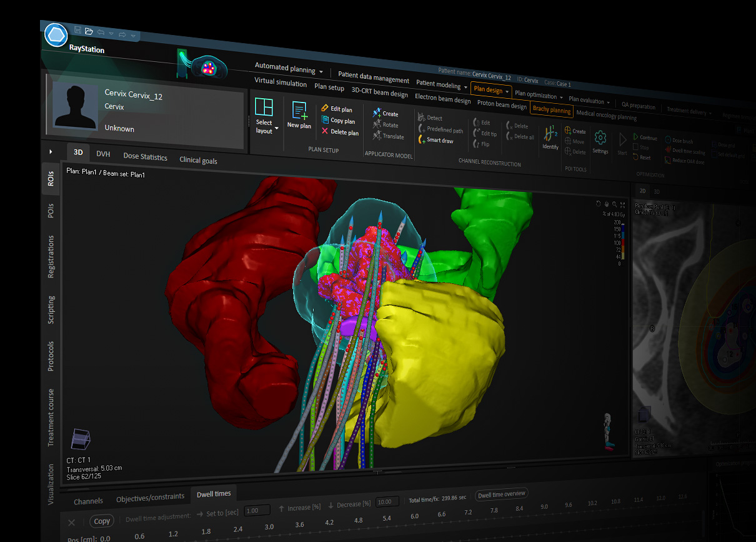This screenshot has height=542, width=756.
Task: Click the New plan icon
Action: 299,111
